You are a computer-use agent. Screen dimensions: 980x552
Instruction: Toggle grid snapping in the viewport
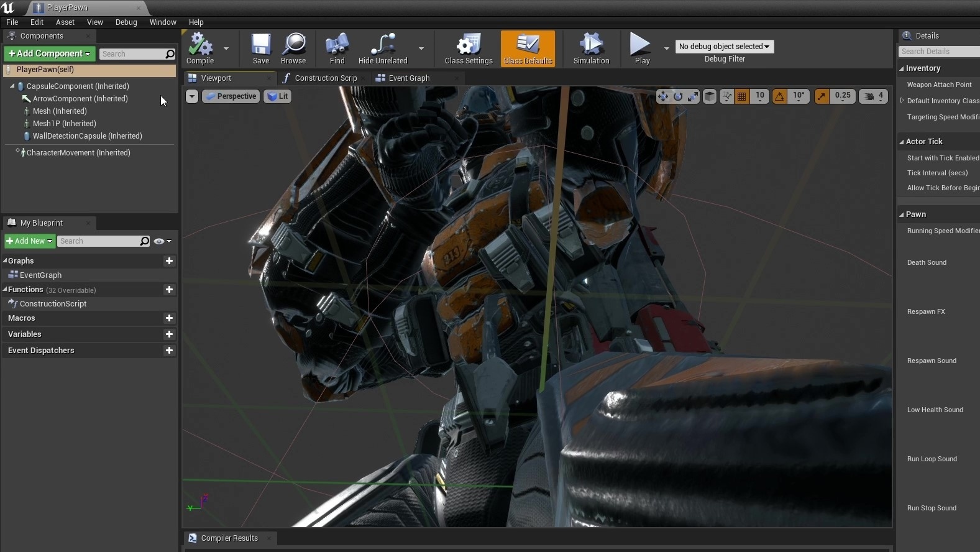coord(741,96)
